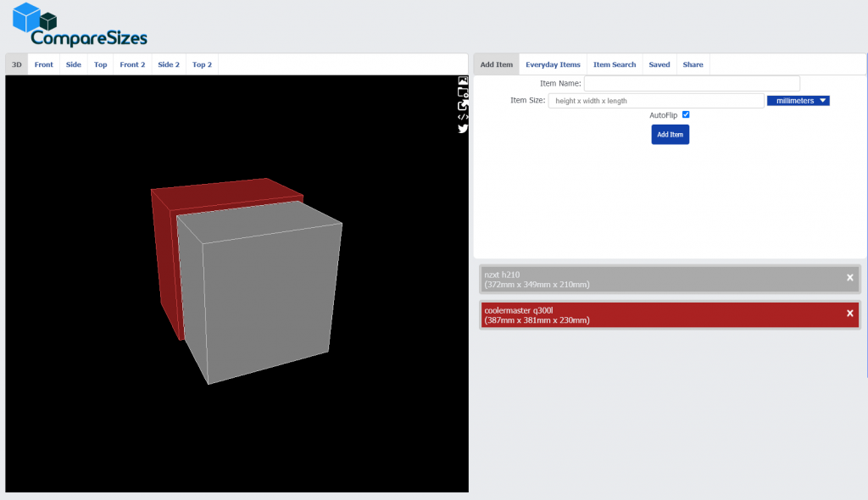Focus the Item Size dimensions field
Viewport: 868px width, 500px height.
click(656, 101)
